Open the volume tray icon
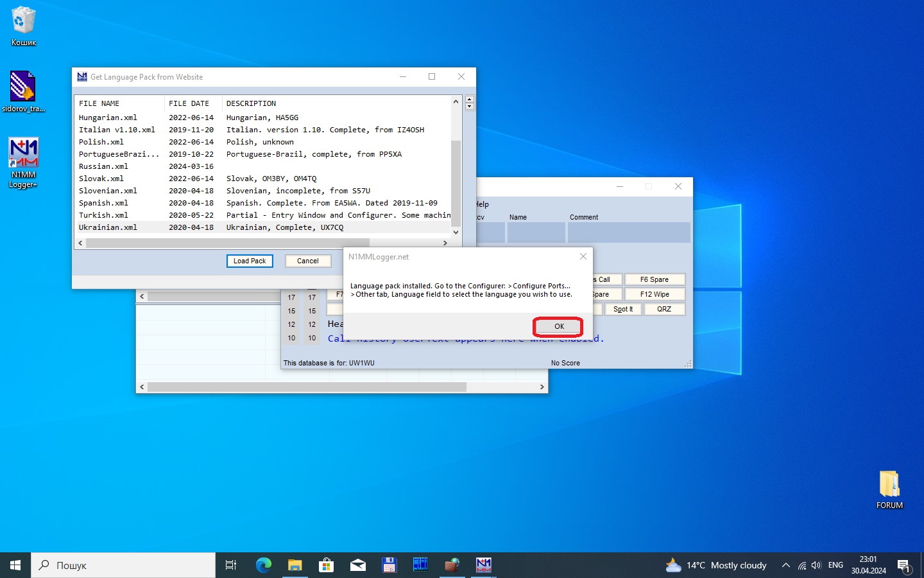 816,565
